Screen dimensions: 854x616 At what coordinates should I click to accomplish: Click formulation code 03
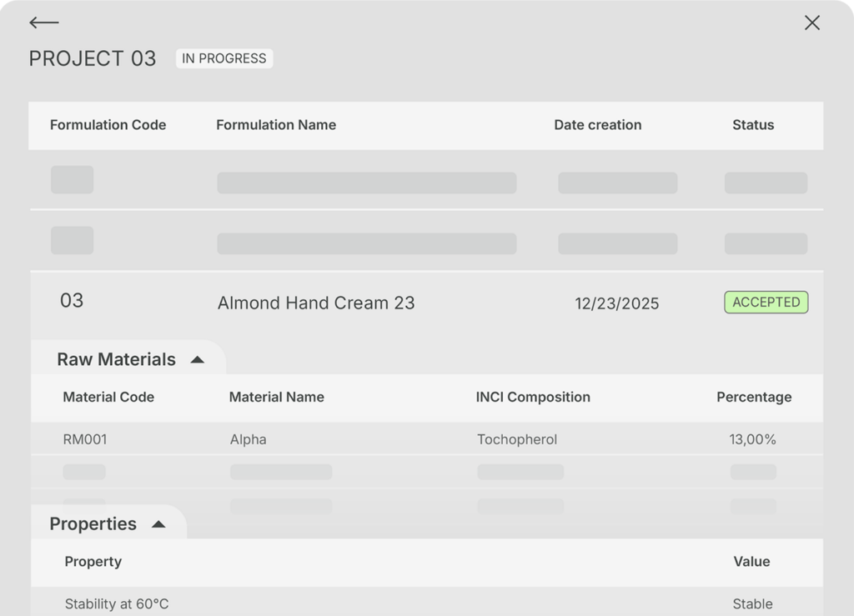point(72,301)
